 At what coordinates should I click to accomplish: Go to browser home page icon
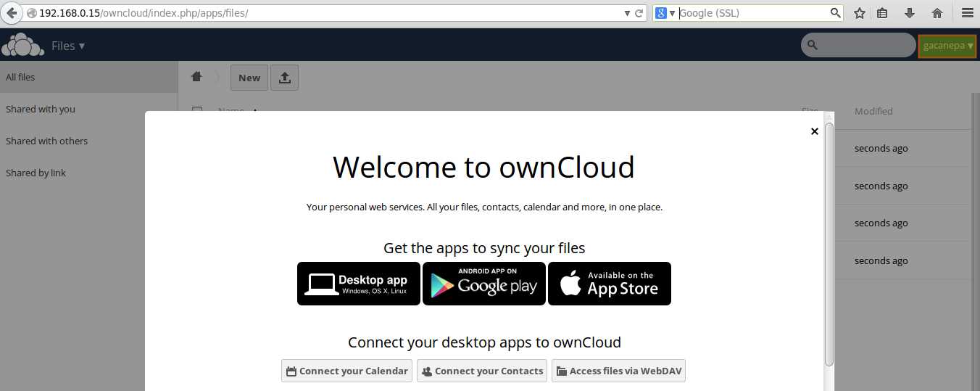(x=937, y=13)
